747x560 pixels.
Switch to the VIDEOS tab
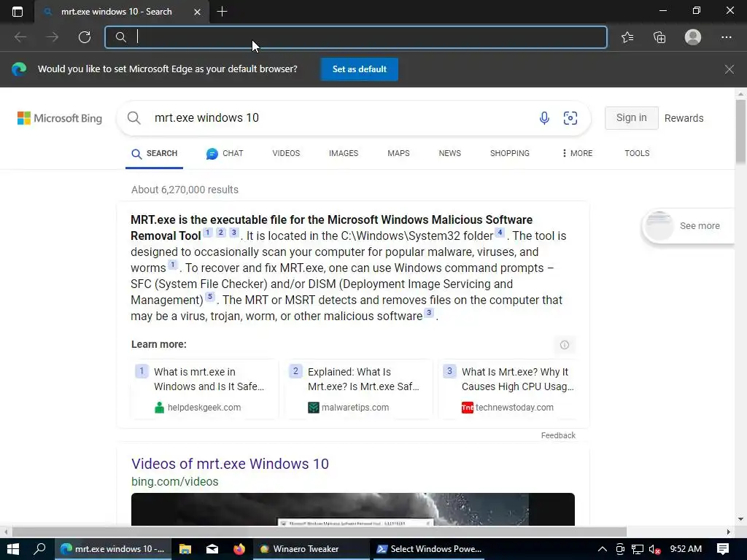tap(286, 153)
